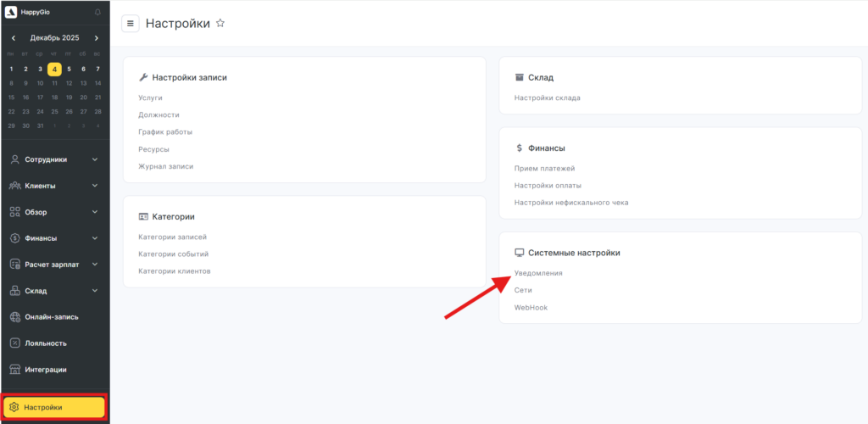Click the HappyGio logo icon

tap(11, 12)
